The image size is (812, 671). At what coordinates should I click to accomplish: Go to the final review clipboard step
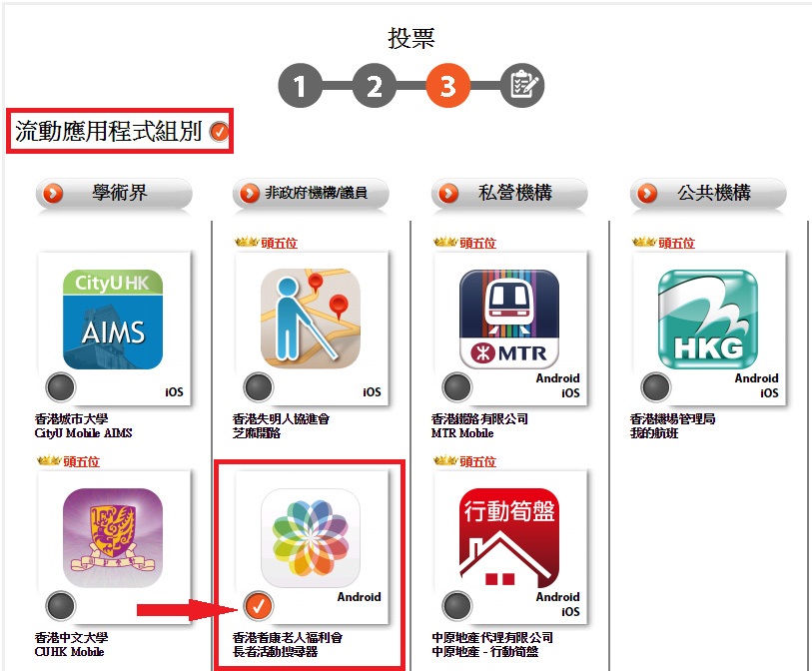click(x=522, y=86)
